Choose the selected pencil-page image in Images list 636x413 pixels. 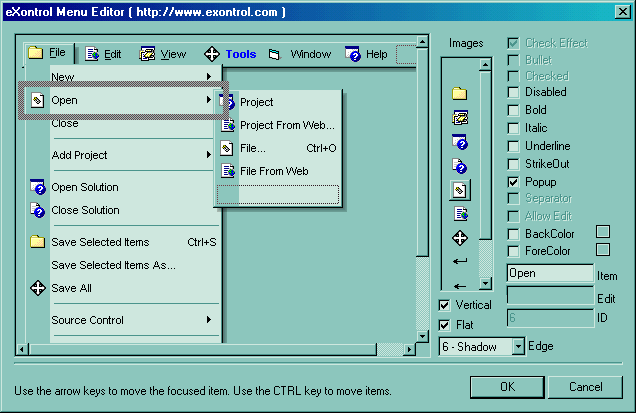tap(460, 189)
